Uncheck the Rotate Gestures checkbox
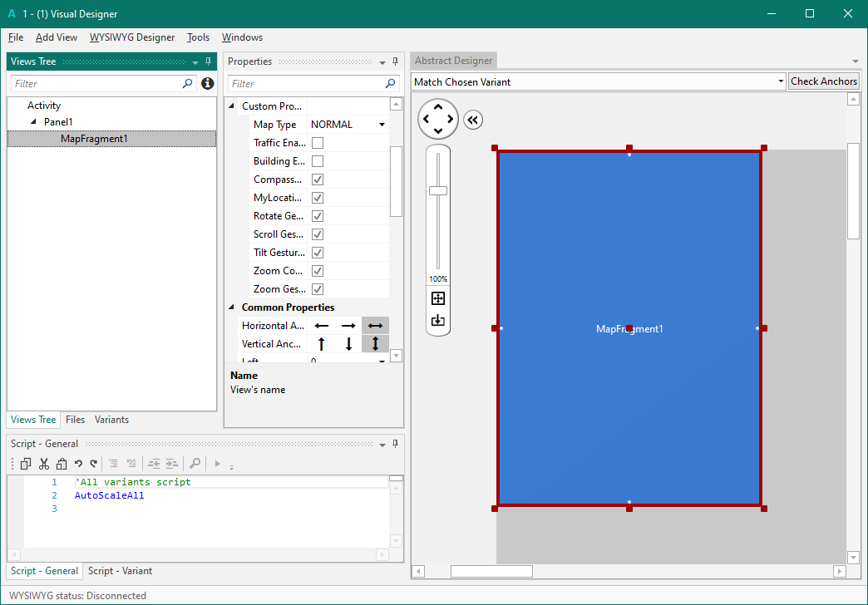 [x=318, y=216]
